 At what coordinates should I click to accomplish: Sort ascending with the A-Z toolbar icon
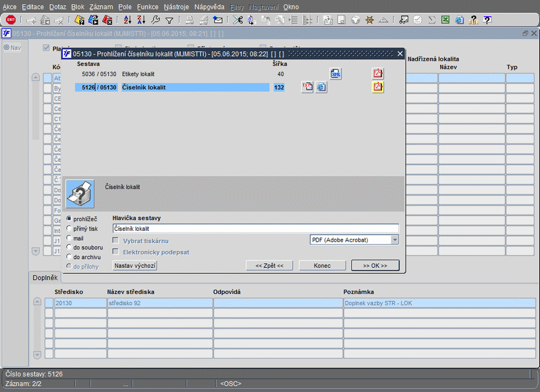point(128,20)
